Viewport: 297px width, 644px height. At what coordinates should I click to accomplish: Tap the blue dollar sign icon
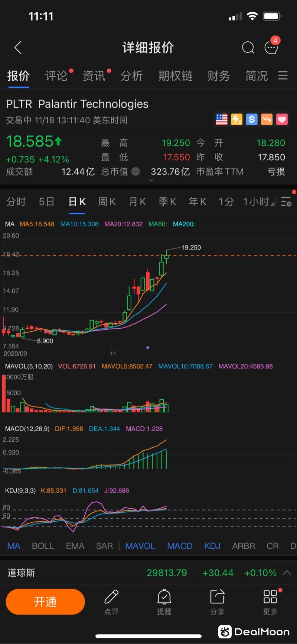(x=252, y=119)
